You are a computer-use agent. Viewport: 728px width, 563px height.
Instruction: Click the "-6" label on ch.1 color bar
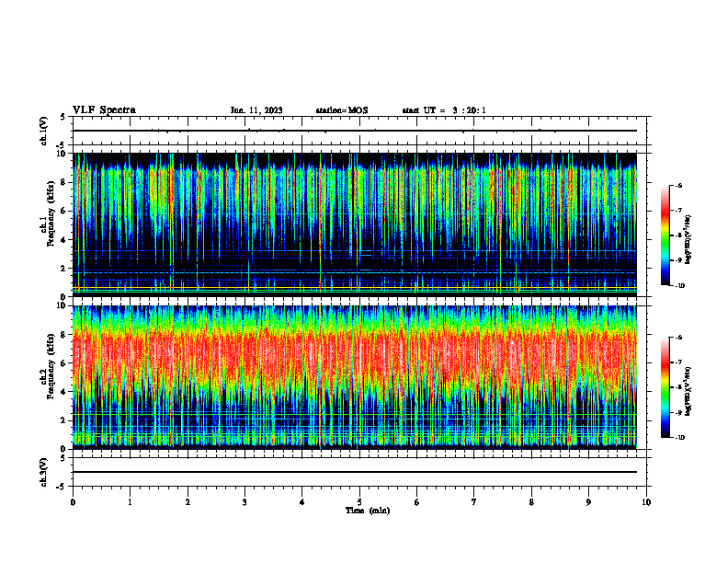678,185
